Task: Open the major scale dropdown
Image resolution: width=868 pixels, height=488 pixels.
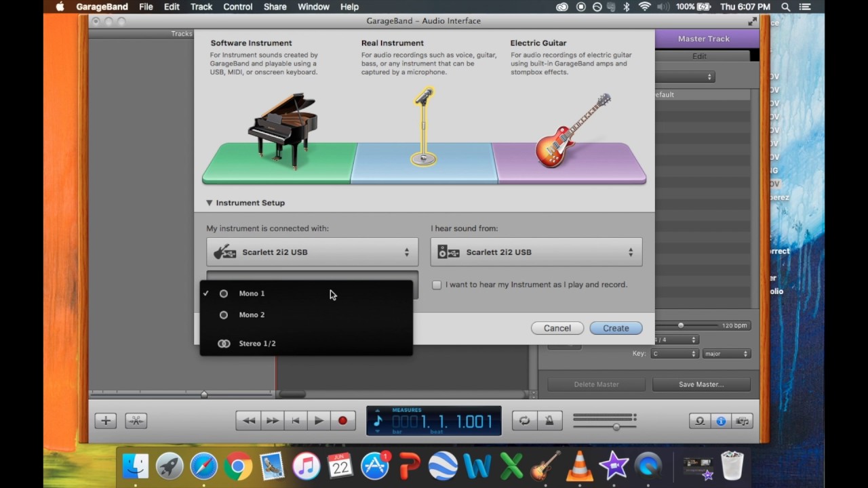Action: coord(726,354)
